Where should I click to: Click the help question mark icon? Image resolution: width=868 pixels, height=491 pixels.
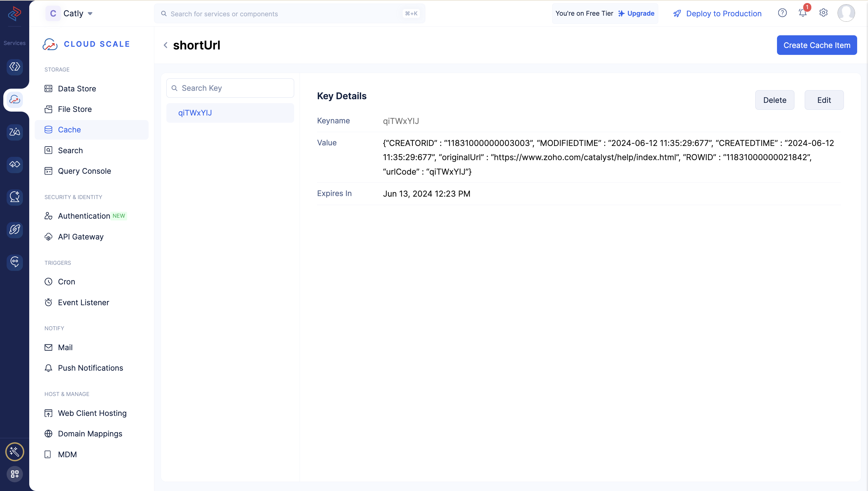click(x=783, y=13)
